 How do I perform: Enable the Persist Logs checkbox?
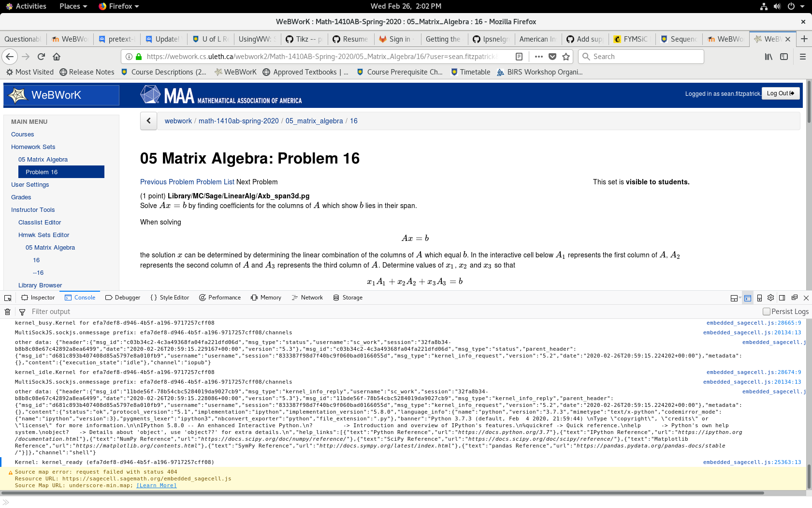coord(766,312)
